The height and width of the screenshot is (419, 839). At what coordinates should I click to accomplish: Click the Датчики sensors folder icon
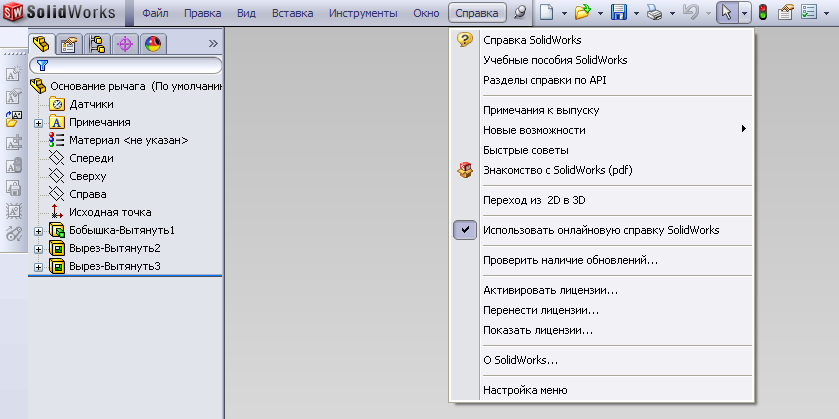(57, 104)
